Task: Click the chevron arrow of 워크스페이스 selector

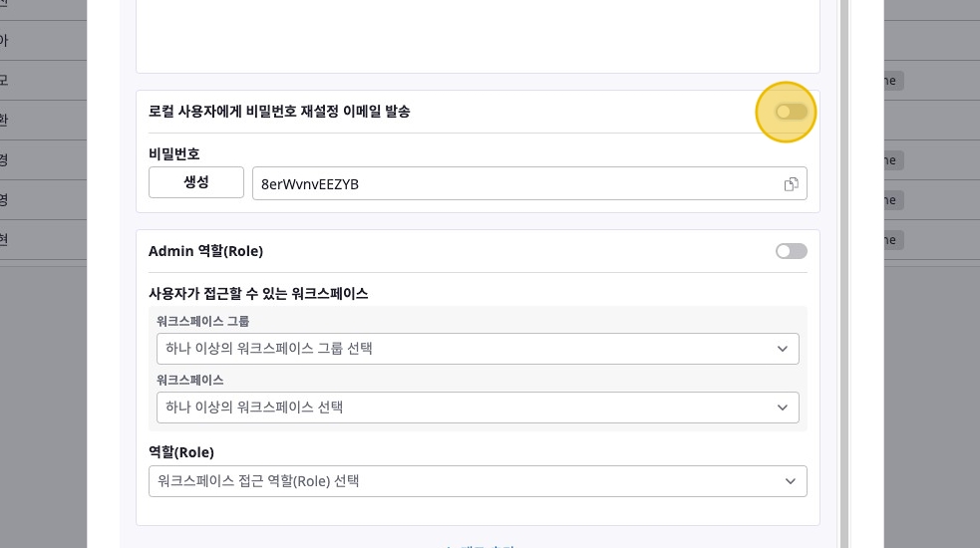Action: (x=783, y=408)
